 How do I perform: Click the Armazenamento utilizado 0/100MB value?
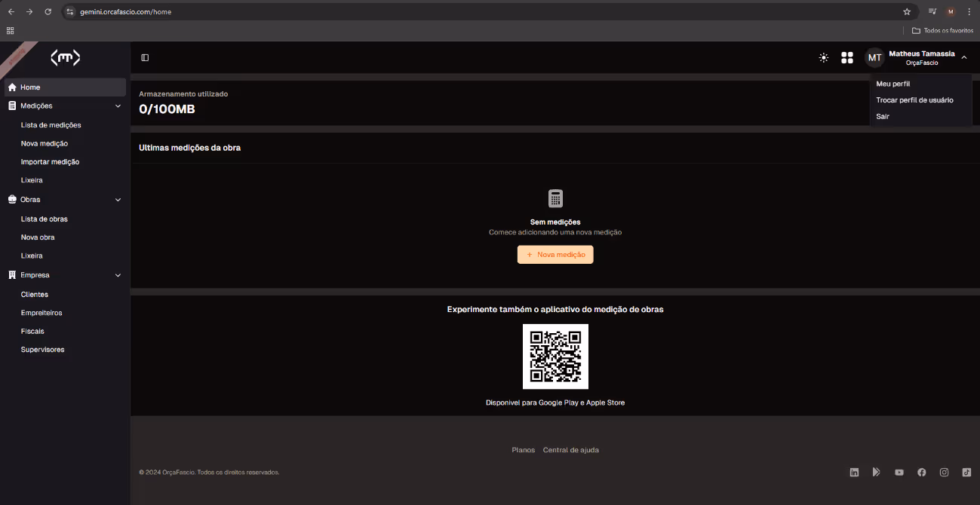coord(167,109)
